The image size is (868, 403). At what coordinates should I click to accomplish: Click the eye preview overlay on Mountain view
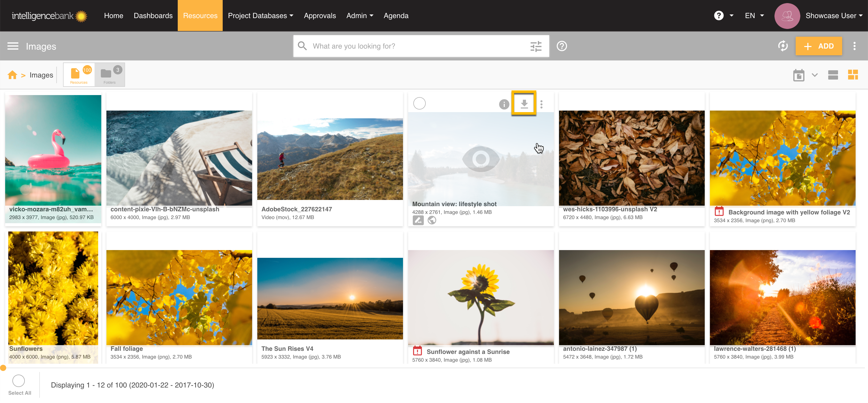[481, 159]
